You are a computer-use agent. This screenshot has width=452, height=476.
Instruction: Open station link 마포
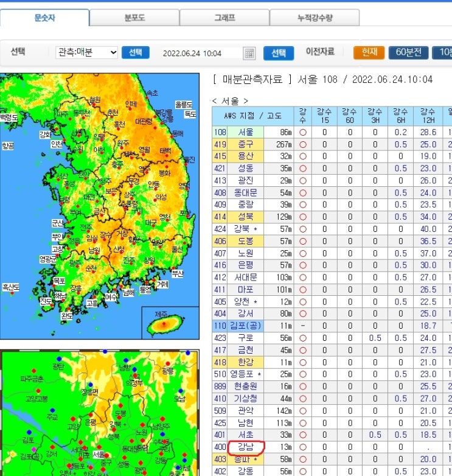click(x=245, y=290)
